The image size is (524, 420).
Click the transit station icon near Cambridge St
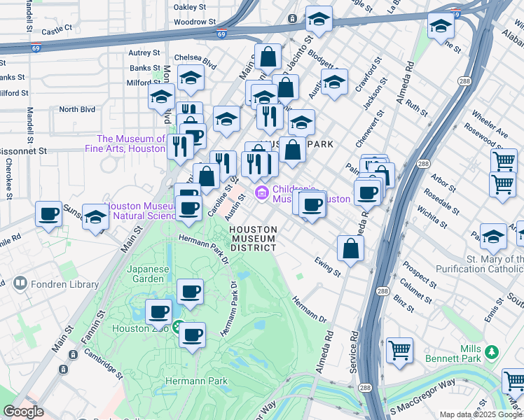[63, 370]
